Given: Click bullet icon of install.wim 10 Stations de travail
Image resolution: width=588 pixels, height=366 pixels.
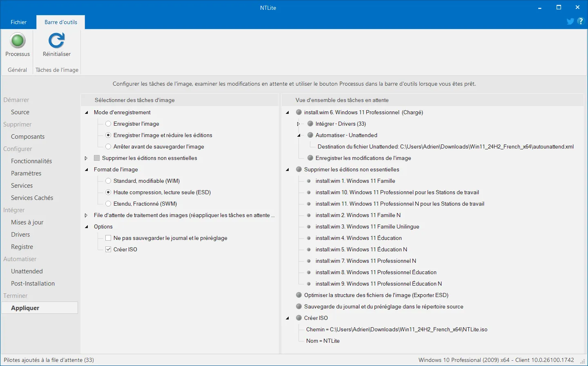Looking at the screenshot, I should point(309,192).
